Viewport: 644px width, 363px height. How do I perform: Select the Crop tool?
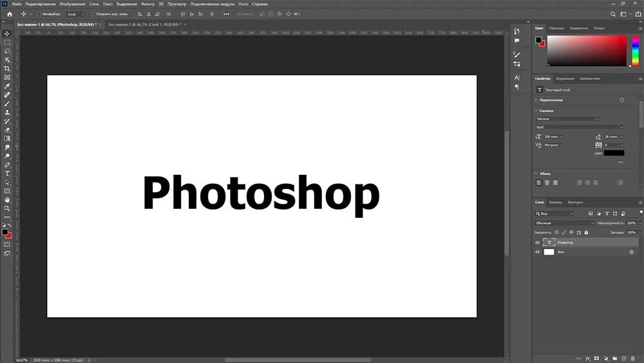(x=7, y=68)
